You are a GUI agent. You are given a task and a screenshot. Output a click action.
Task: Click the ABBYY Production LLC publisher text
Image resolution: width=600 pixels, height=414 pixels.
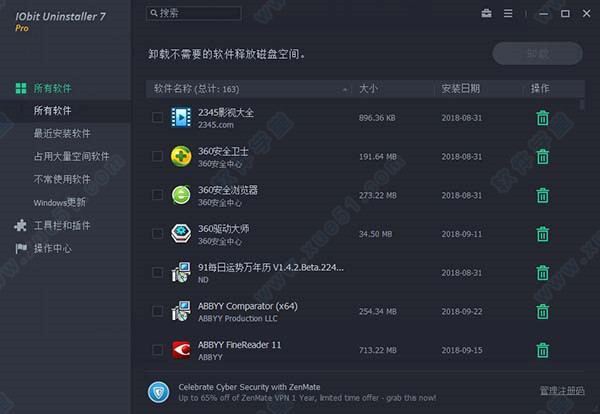[238, 318]
